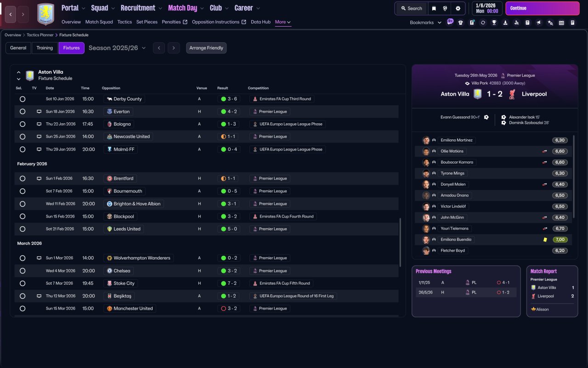588x368 pixels.
Task: Click the Aston Villa club crest in header
Action: [45, 14]
